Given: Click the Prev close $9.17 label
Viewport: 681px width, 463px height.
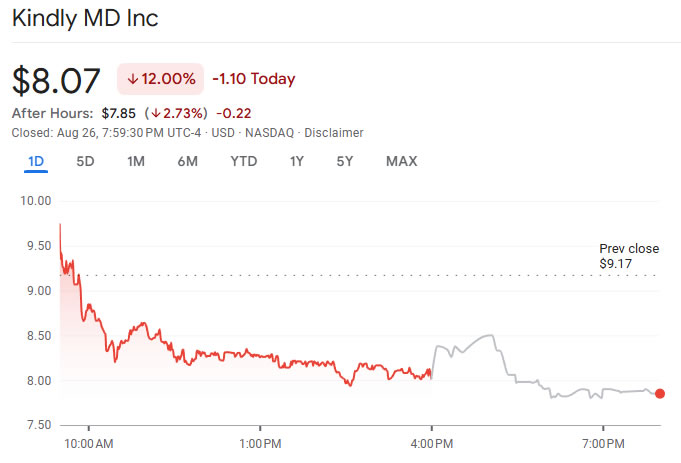Looking at the screenshot, I should point(629,257).
